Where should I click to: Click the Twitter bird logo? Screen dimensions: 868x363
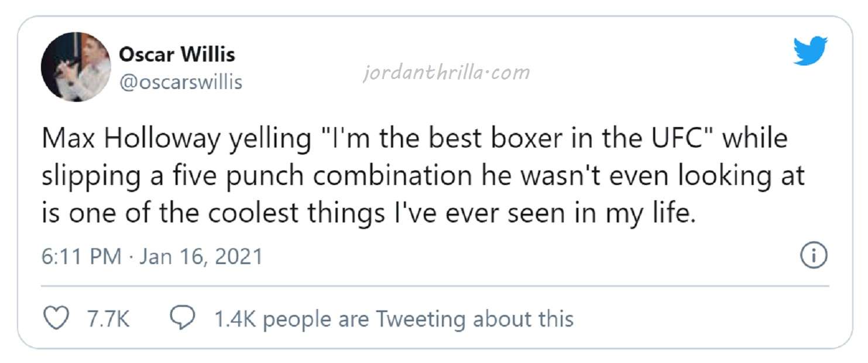[x=810, y=50]
